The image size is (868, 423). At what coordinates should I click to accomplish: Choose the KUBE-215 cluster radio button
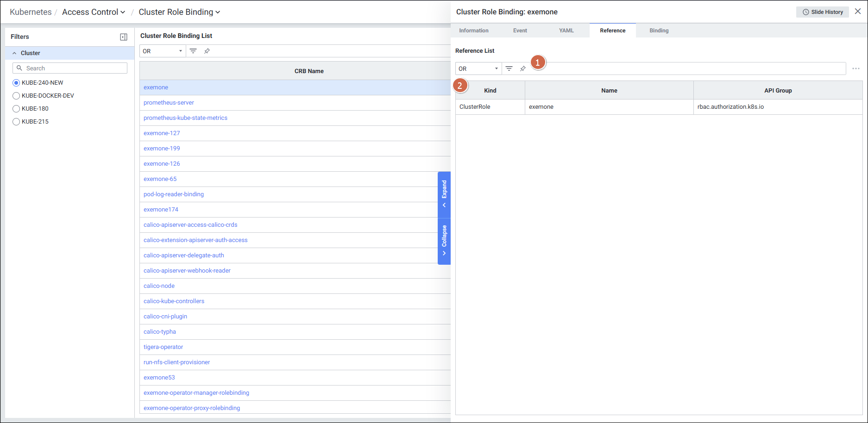click(16, 122)
